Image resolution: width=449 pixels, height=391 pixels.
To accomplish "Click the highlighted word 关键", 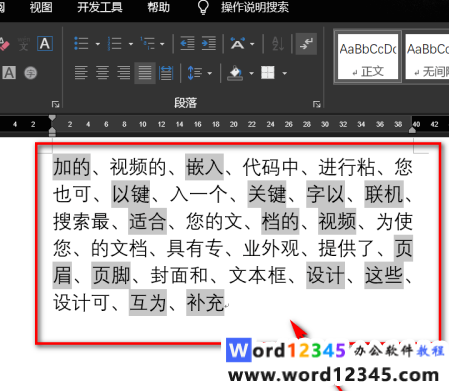I will click(267, 194).
